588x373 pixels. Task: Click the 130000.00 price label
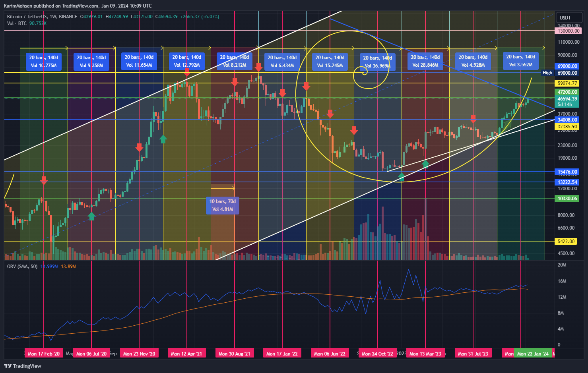pyautogui.click(x=568, y=31)
